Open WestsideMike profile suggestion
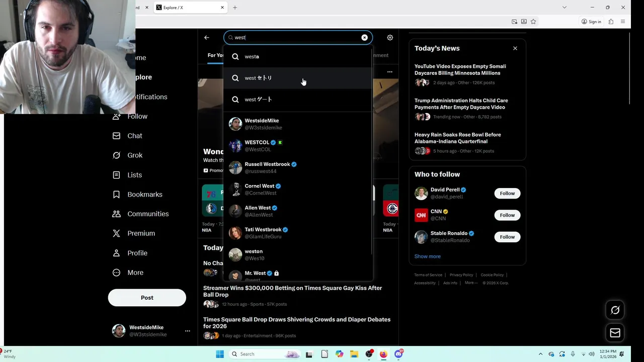644x362 pixels. pyautogui.click(x=298, y=124)
